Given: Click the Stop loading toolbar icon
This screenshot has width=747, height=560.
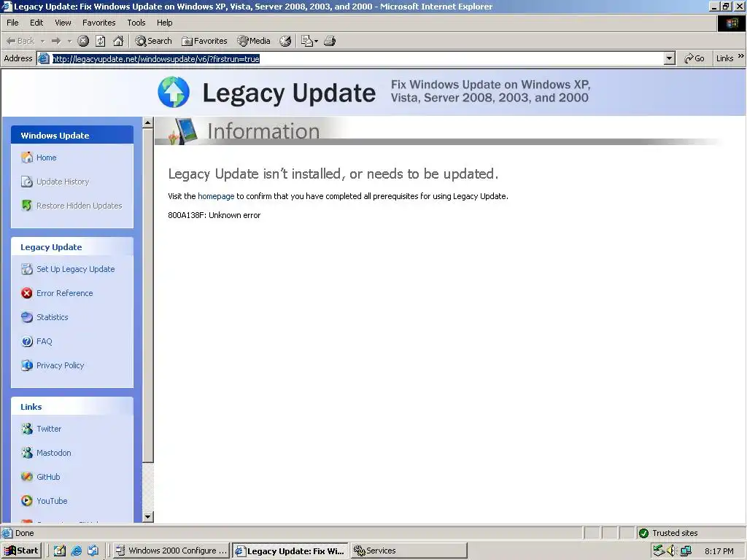Looking at the screenshot, I should [83, 41].
